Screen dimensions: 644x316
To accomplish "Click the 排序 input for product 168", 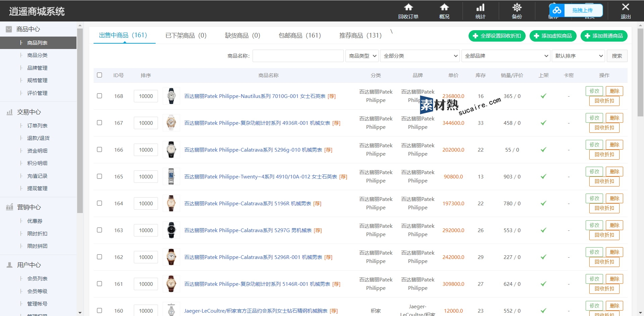I will 146,96.
